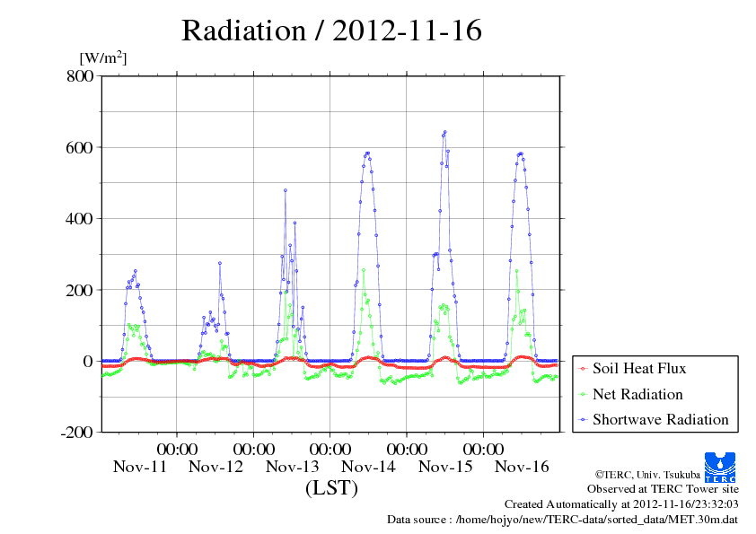Click the Nov-15 shortwave peak near 640

[x=445, y=132]
